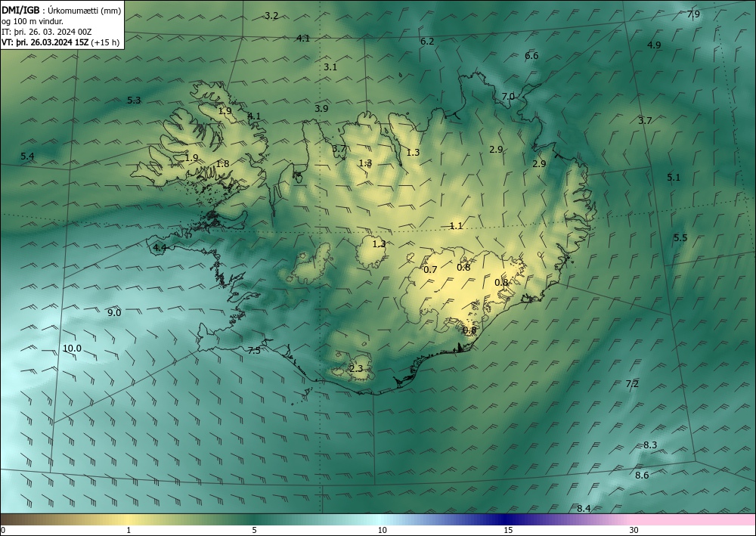Screen dimensions: 756x536
Task: Click the 'og 100 m vindur.' line
Action: tap(33, 21)
